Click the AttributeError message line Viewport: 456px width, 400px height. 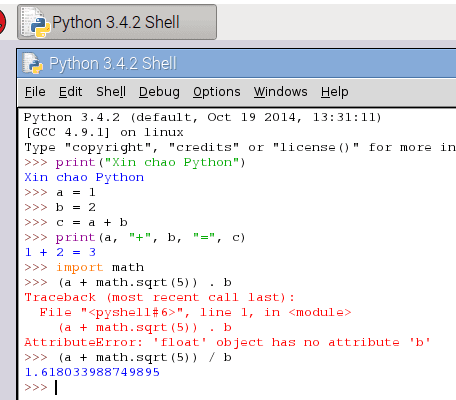point(227,342)
